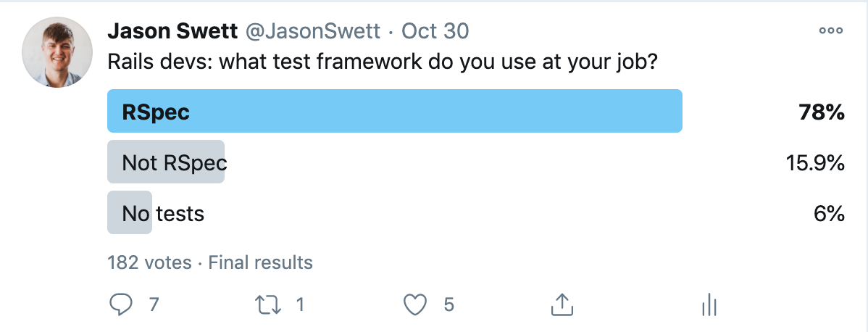Click the tweet text about Rails test frameworks
Screen dimensions: 868x332
(382, 62)
